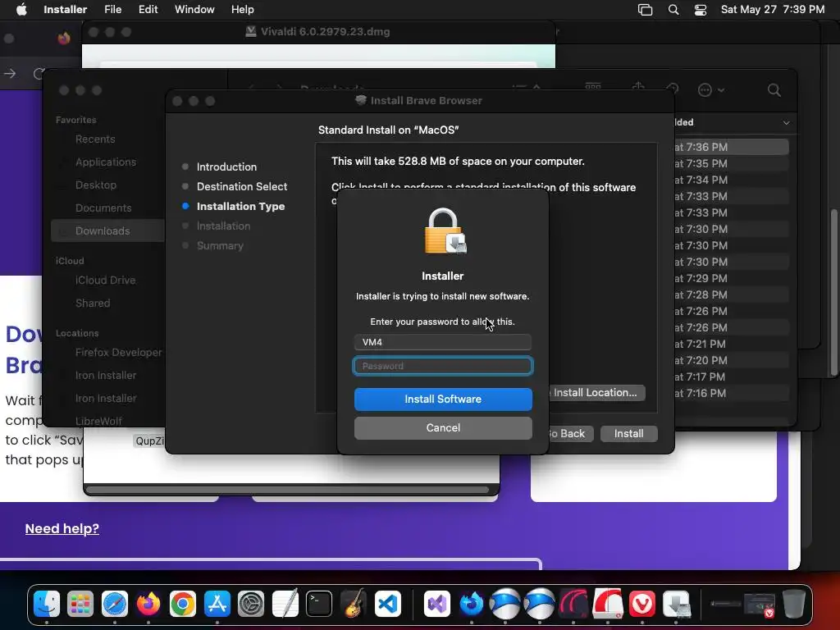Open the App Store from the Dock
The height and width of the screenshot is (630, 840).
pyautogui.click(x=217, y=604)
